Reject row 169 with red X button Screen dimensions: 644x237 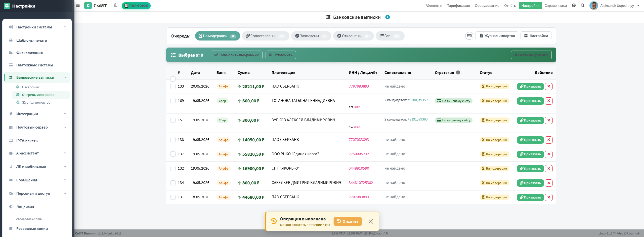tap(549, 101)
